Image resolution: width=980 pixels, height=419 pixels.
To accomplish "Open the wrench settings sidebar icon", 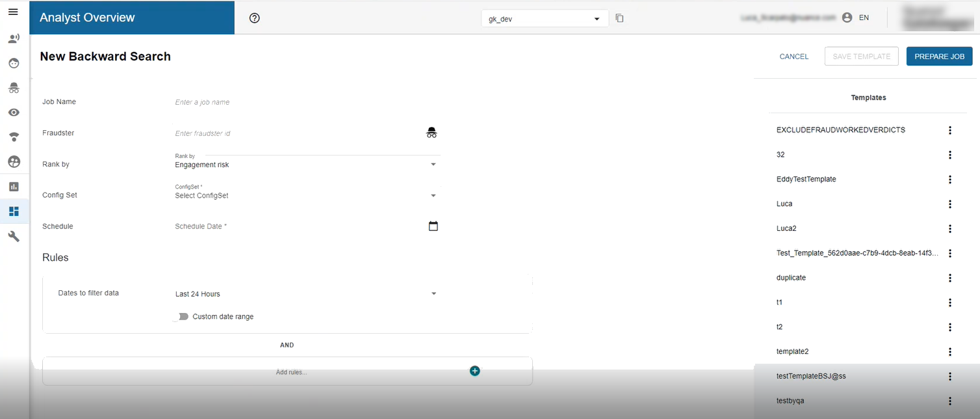I will [14, 236].
